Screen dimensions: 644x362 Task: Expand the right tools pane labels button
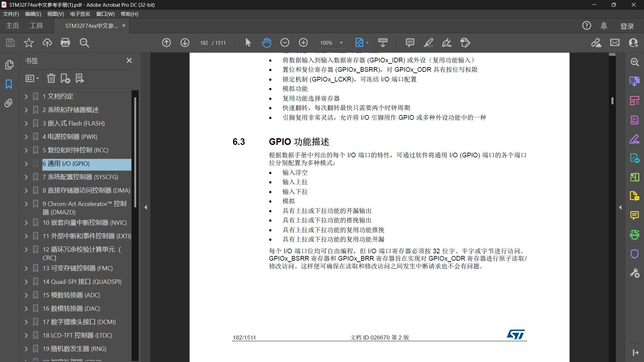[x=635, y=352]
